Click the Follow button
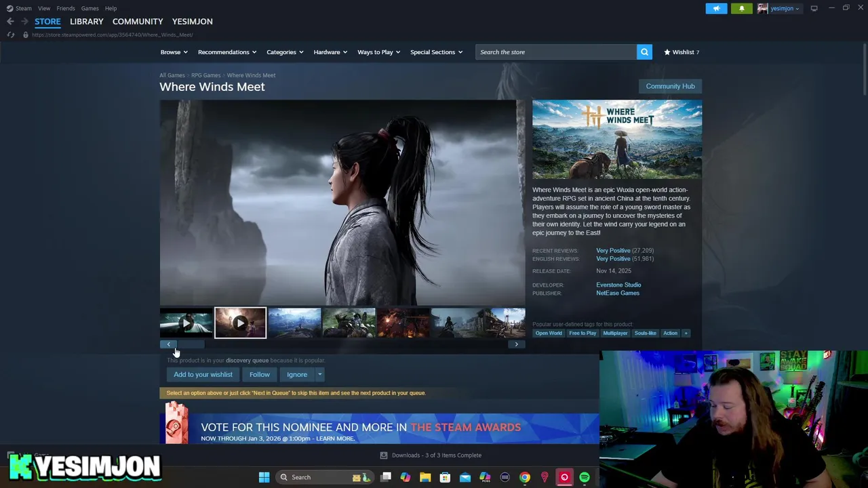 coord(259,375)
